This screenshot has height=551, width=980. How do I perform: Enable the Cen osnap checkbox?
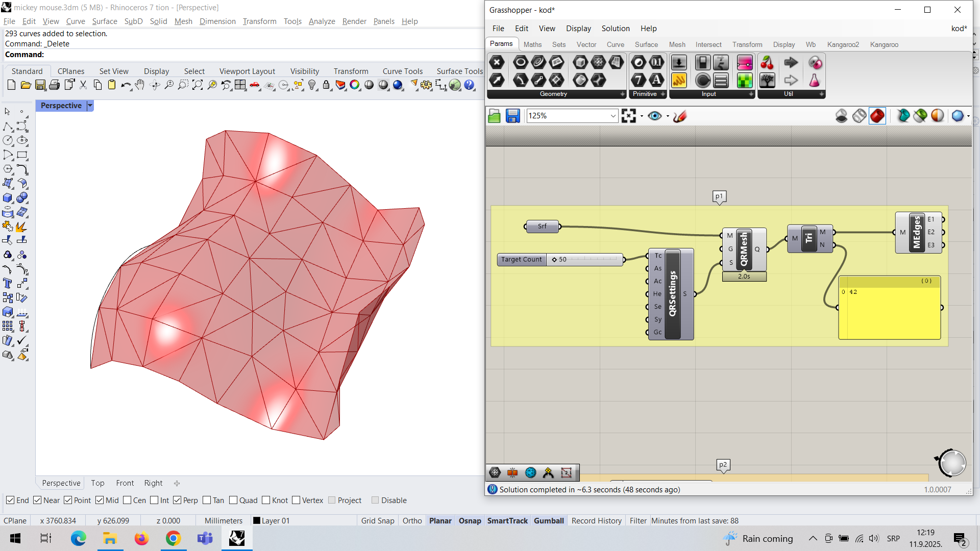pos(127,500)
